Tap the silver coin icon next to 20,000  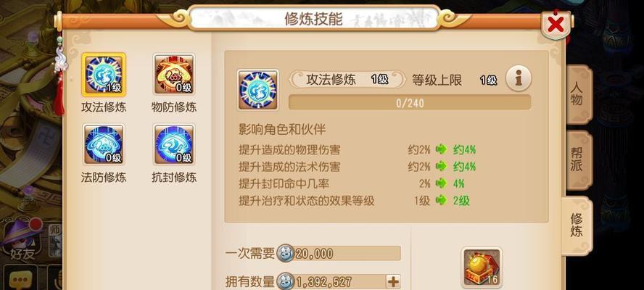tap(286, 254)
